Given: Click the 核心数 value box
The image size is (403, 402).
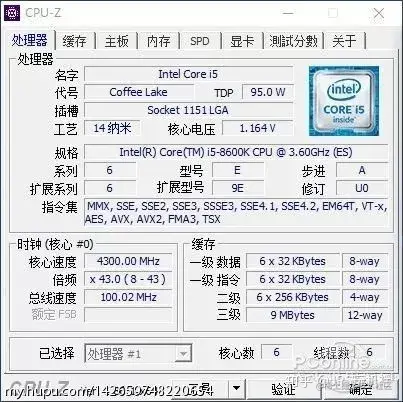Looking at the screenshot, I should (276, 352).
